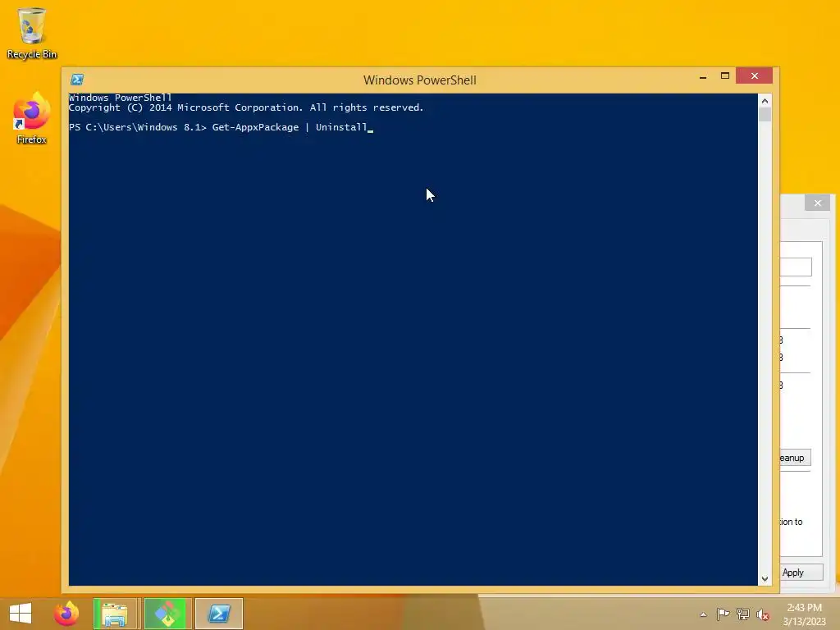
Task: Minimize the Windows PowerShell window
Action: click(703, 76)
